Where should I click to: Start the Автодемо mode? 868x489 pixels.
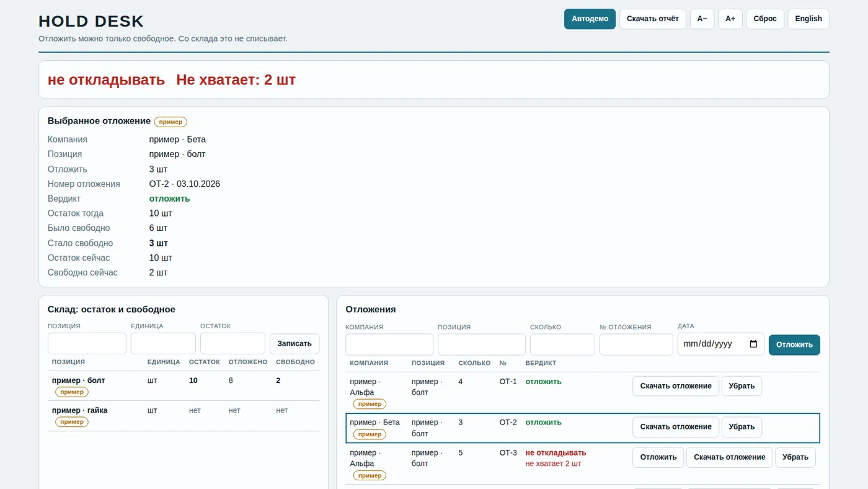pos(590,19)
